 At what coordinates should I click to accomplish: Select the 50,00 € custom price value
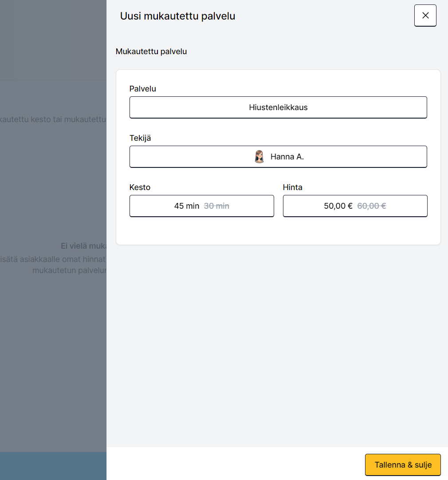point(338,206)
